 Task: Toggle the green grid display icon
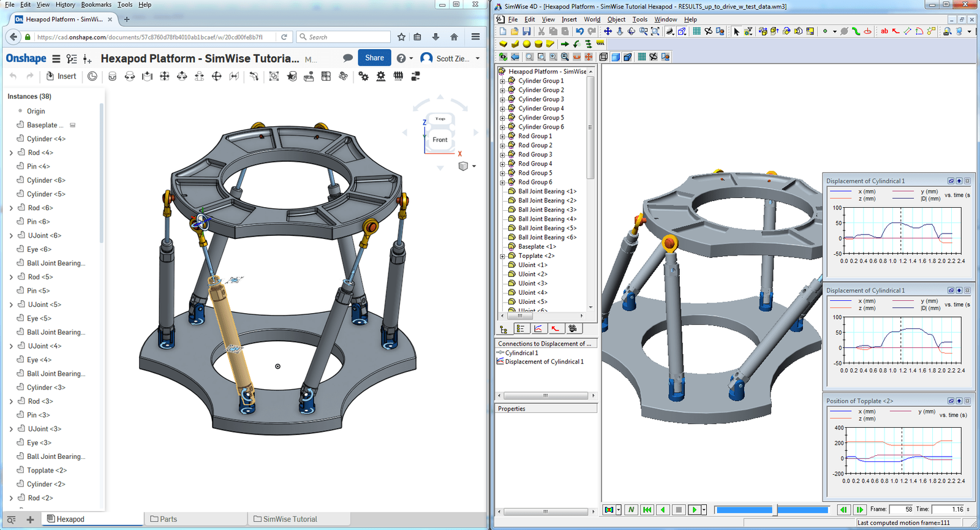pos(641,57)
